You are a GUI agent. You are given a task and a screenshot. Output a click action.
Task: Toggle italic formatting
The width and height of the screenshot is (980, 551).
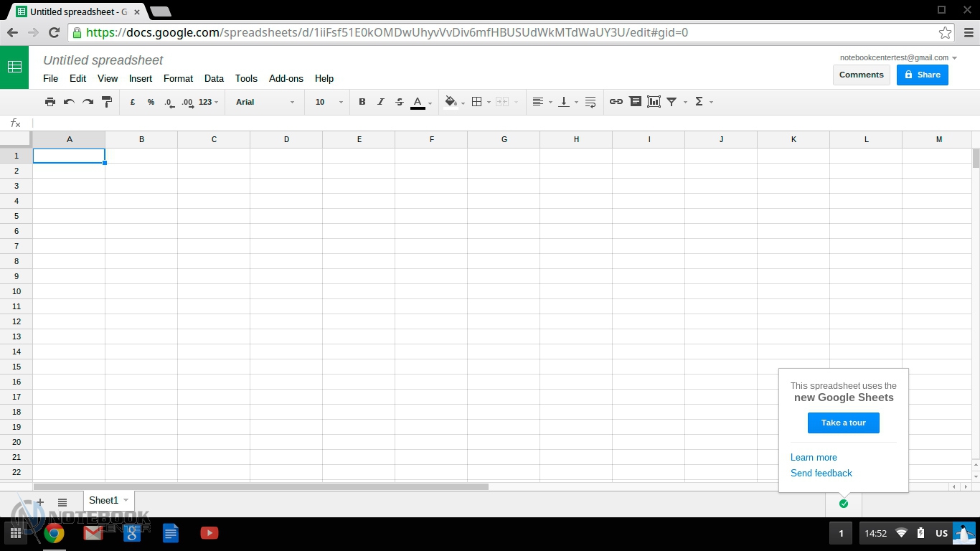point(381,102)
